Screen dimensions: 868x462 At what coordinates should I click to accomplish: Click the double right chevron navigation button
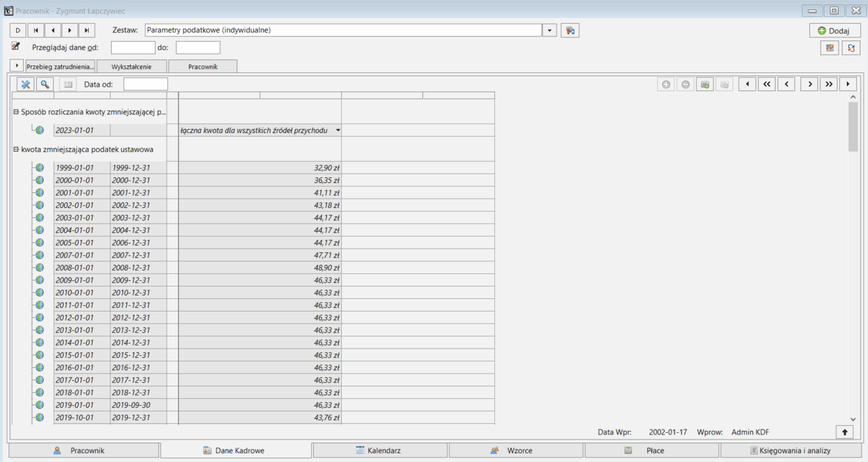point(829,84)
